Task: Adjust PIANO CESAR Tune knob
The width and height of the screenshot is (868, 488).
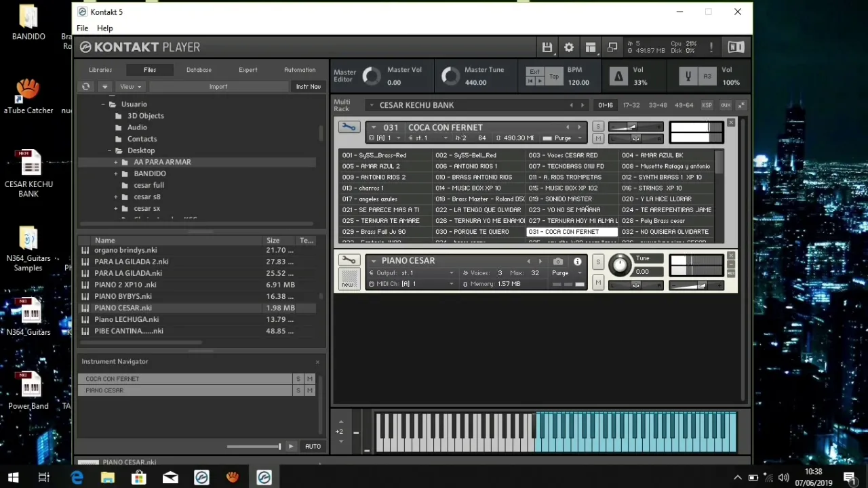Action: tap(619, 265)
